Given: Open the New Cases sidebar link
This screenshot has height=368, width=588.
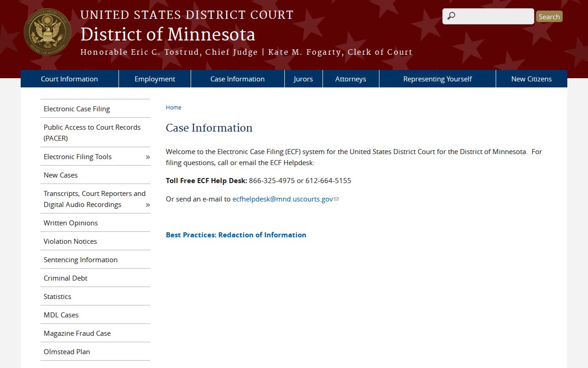Looking at the screenshot, I should coord(95,175).
